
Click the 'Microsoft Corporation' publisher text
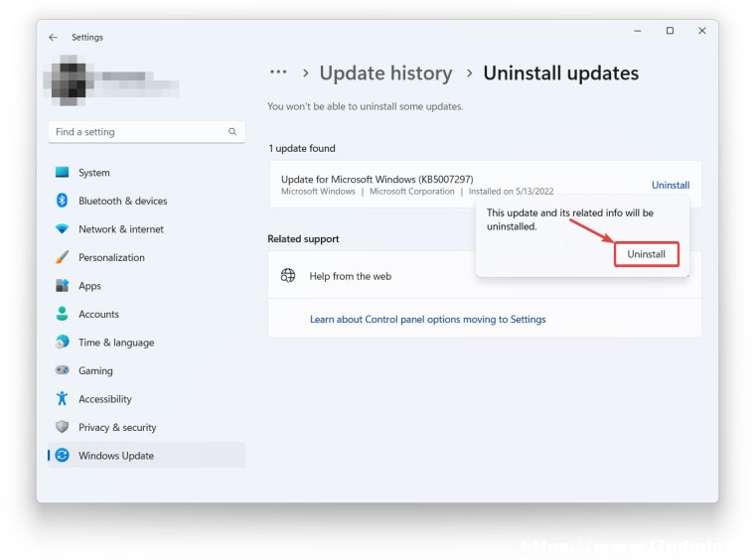point(411,191)
